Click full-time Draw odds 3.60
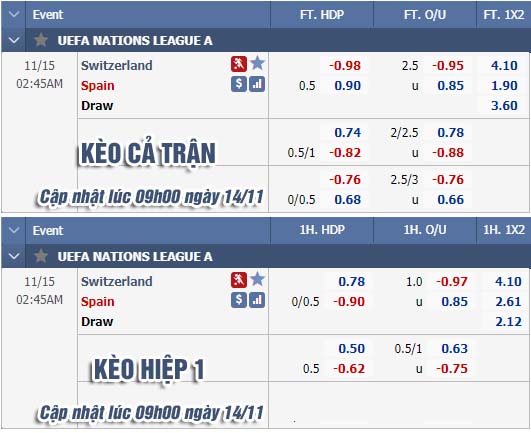531x433 pixels. click(x=504, y=106)
